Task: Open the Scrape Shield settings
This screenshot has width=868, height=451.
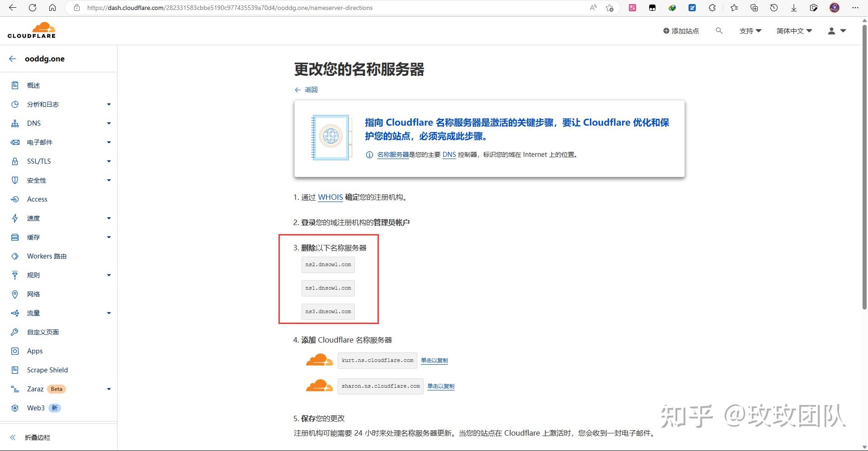Action: [x=47, y=370]
